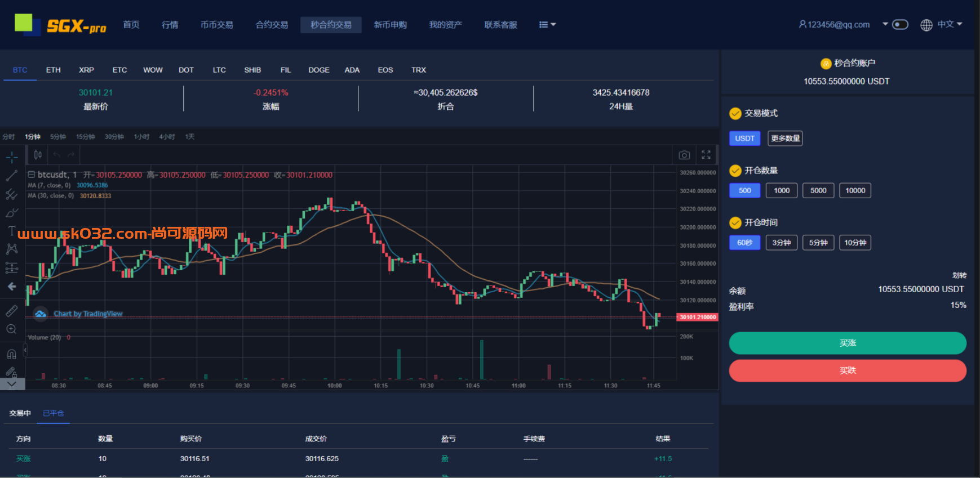Open the 合约交易 nav item
The height and width of the screenshot is (478, 980).
click(272, 25)
